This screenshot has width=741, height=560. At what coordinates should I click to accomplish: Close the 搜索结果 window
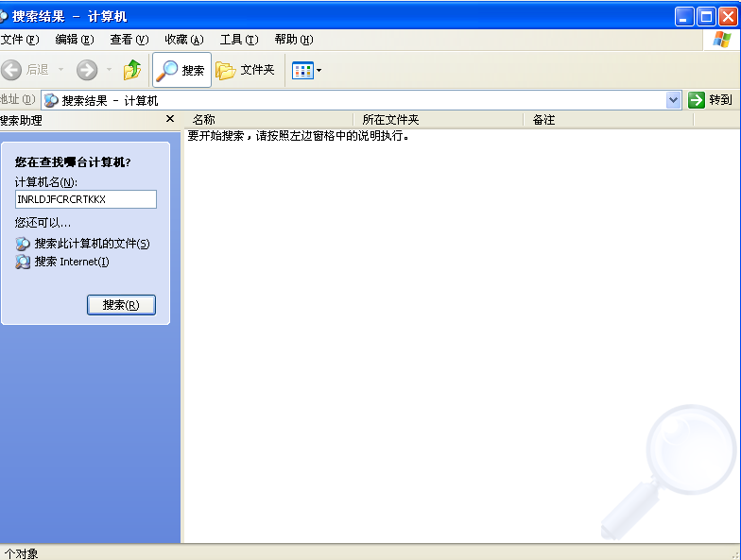pos(728,17)
